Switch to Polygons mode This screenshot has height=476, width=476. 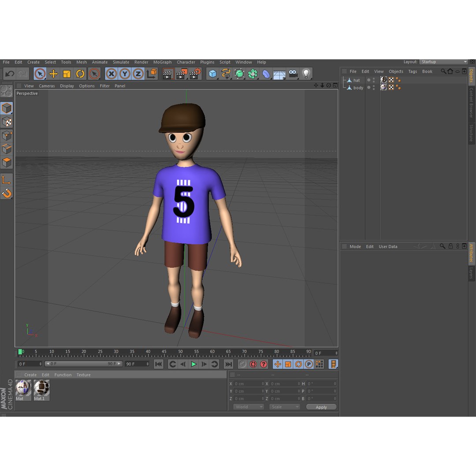point(6,162)
